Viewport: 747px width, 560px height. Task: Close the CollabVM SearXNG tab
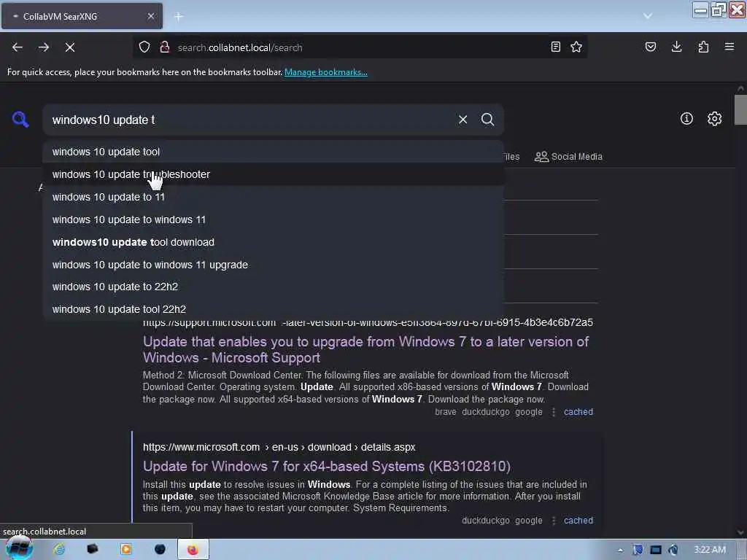click(151, 16)
